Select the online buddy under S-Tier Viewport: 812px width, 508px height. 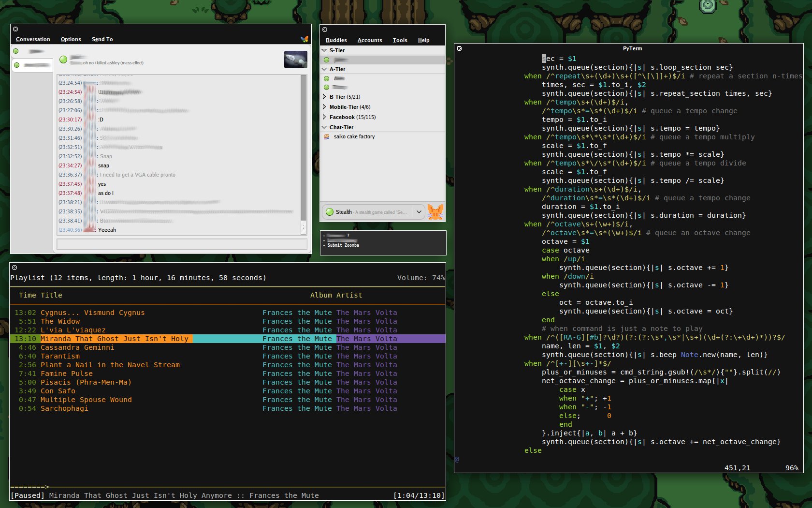382,60
